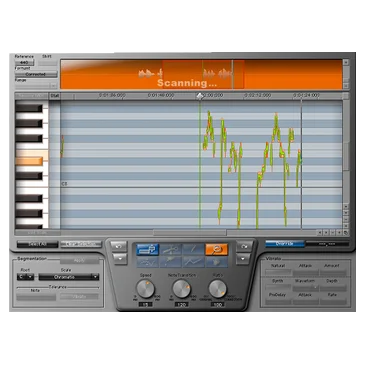Screen dimensions: 365x365
Task: Click the C5 label in pitch grid
Action: (64, 184)
